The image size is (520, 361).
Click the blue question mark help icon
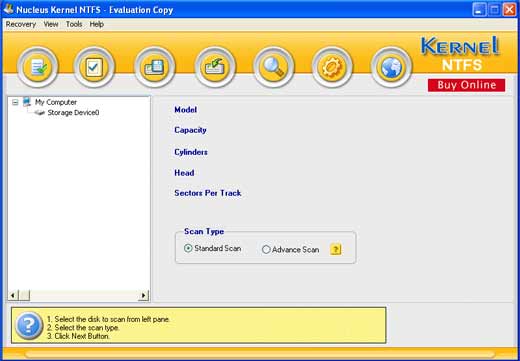click(29, 326)
